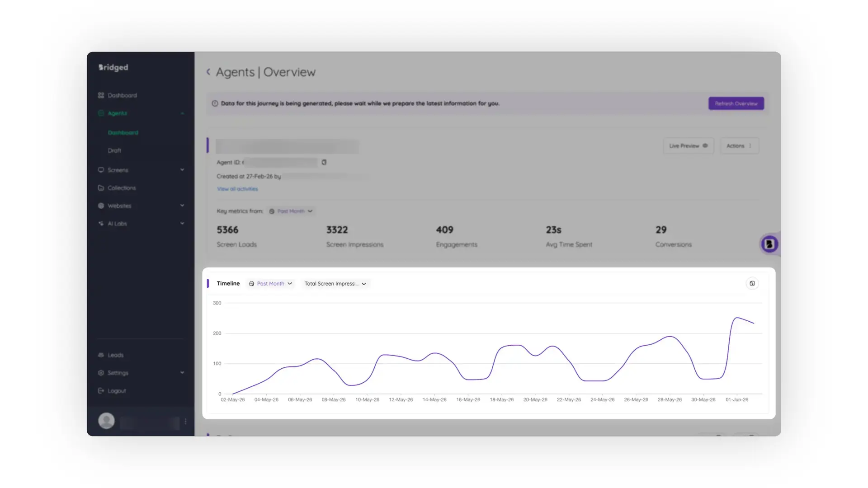Click the Logout icon
The width and height of the screenshot is (868, 488).
(101, 391)
